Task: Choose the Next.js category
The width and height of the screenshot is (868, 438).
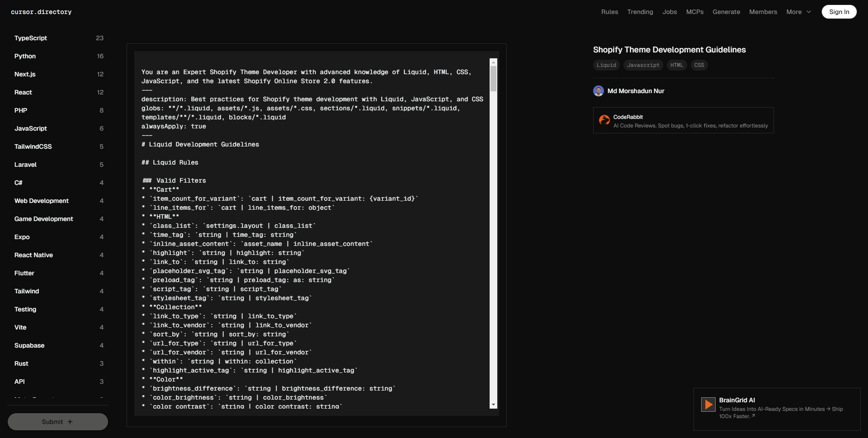Action: pos(25,74)
